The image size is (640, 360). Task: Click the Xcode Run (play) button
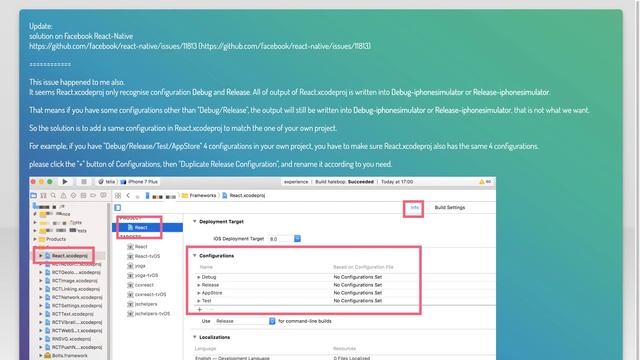tap(65, 182)
